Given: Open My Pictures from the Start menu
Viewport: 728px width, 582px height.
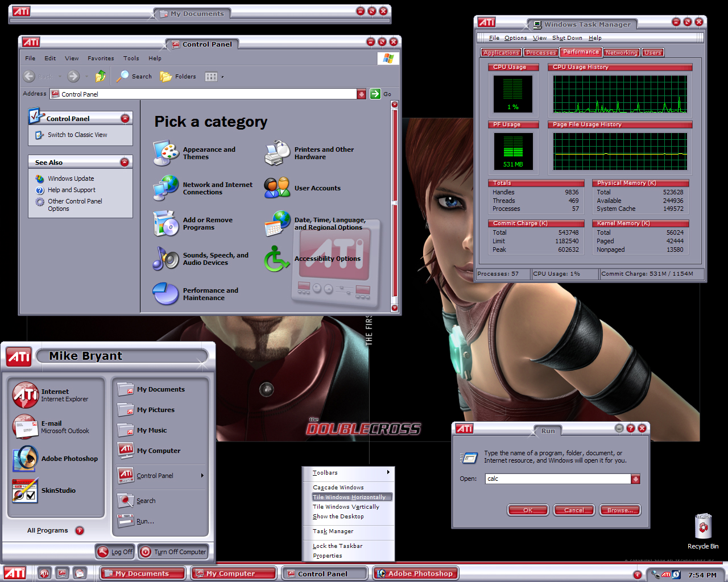Looking at the screenshot, I should tap(160, 410).
